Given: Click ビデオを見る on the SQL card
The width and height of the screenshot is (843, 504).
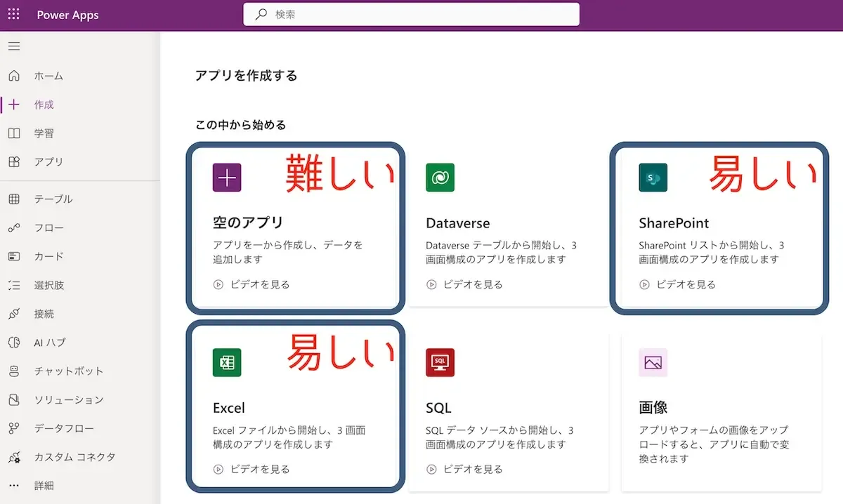Looking at the screenshot, I should pos(473,470).
